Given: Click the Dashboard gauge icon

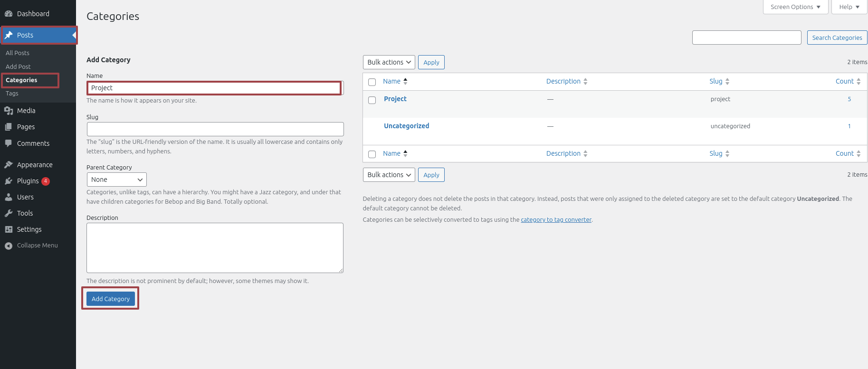Looking at the screenshot, I should pos(9,14).
